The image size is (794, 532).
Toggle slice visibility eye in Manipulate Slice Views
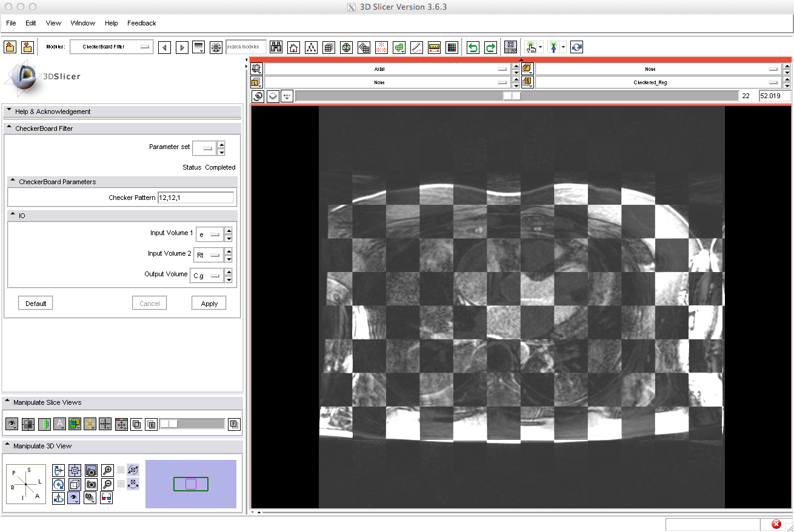12,424
